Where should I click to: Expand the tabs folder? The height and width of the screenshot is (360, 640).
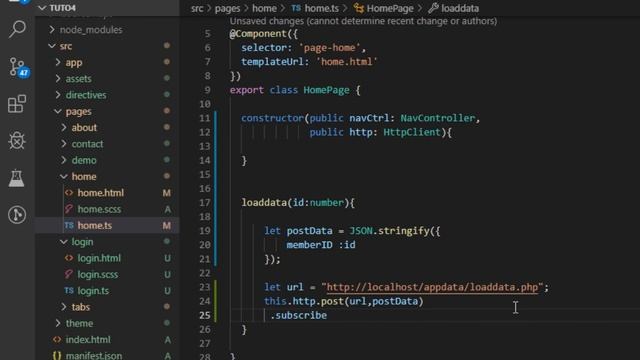pos(80,307)
